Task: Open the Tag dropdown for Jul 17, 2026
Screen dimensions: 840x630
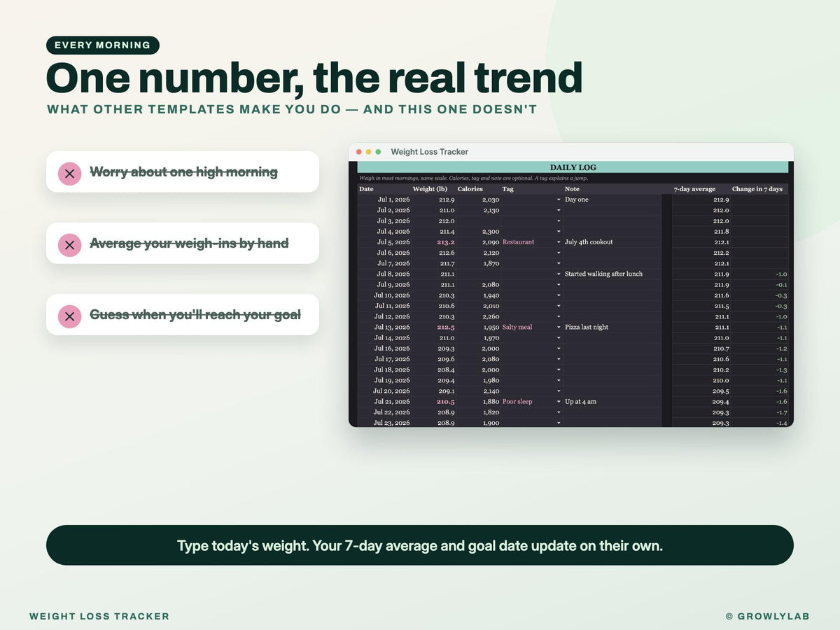Action: [559, 359]
